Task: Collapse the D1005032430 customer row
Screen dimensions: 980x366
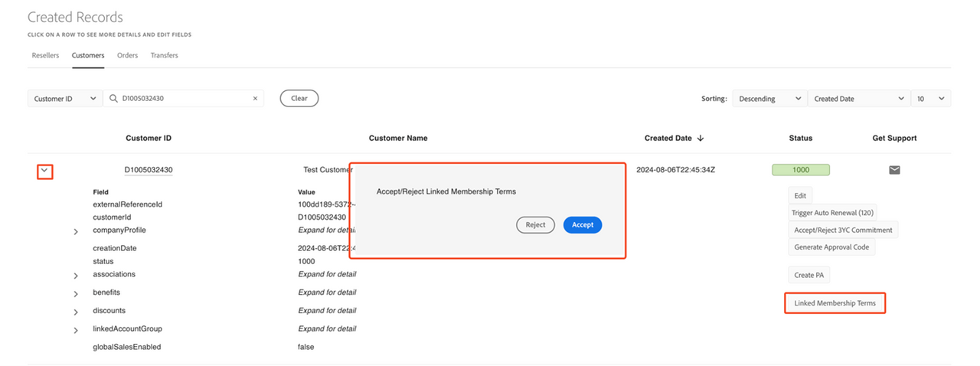Action: 45,171
